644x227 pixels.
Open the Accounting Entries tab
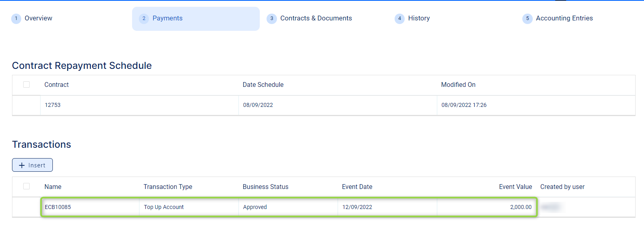[x=564, y=18]
